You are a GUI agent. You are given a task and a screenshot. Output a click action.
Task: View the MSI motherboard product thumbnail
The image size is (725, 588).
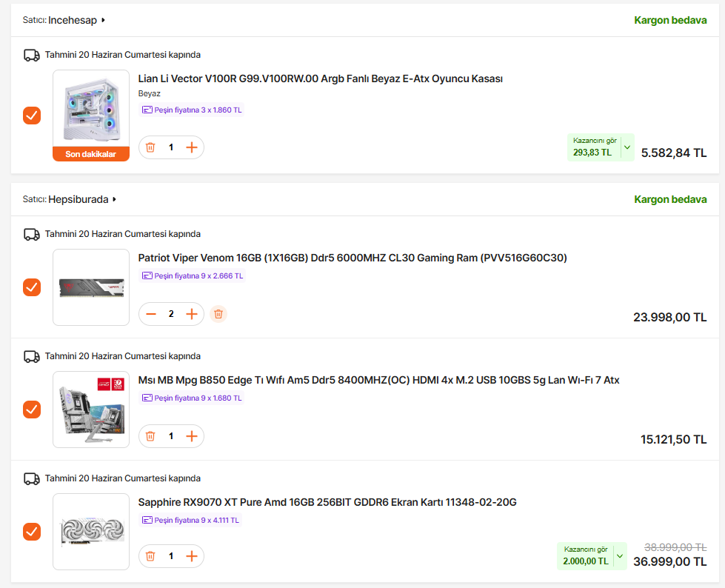[91, 410]
